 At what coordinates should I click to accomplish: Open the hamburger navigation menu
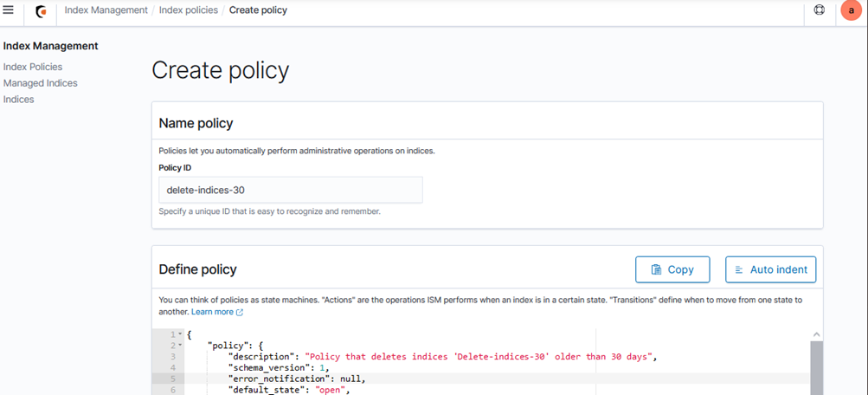[x=9, y=10]
